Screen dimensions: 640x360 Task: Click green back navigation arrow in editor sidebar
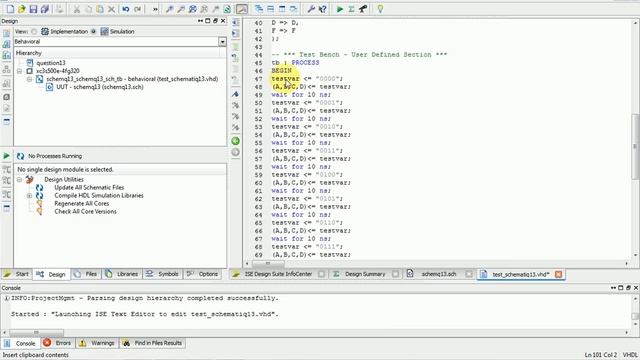tap(236, 141)
